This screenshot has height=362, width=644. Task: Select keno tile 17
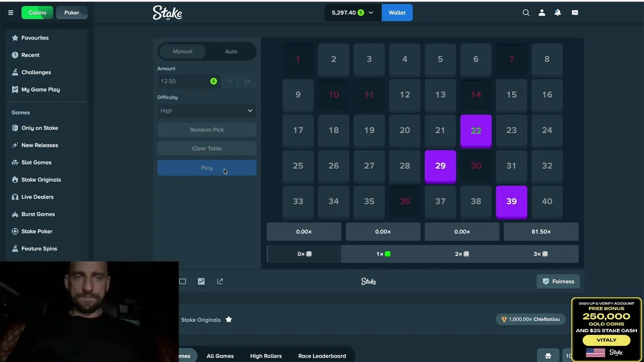pos(298,131)
